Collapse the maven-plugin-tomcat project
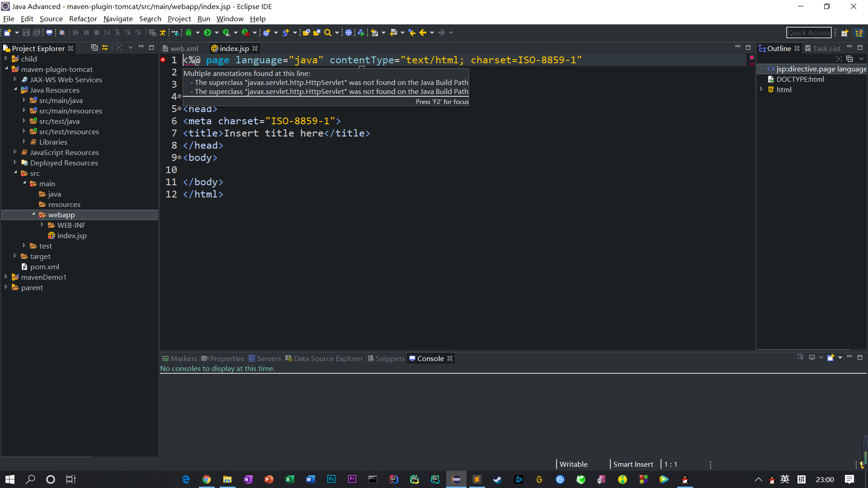The height and width of the screenshot is (488, 868). pyautogui.click(x=6, y=69)
